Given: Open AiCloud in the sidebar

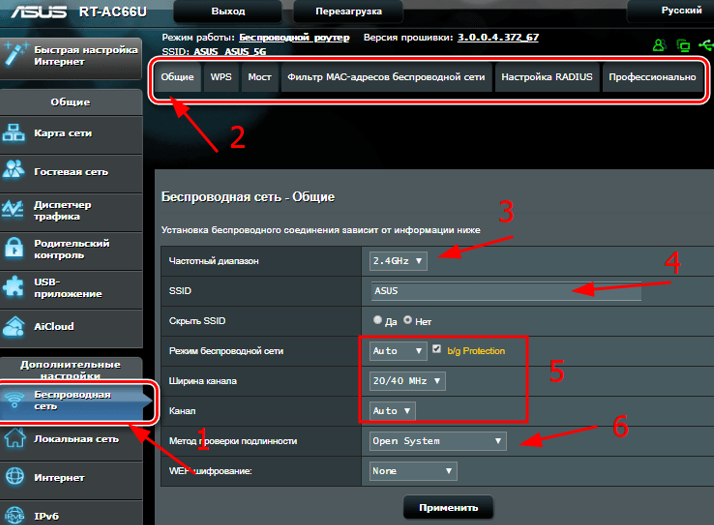Looking at the screenshot, I should pos(71,327).
